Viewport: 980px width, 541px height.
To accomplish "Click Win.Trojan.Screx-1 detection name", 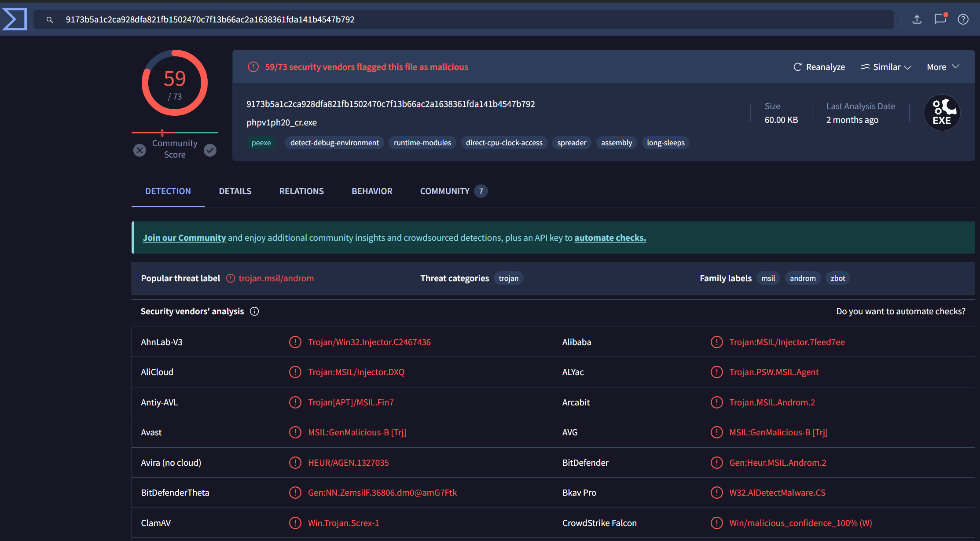I will (x=344, y=523).
